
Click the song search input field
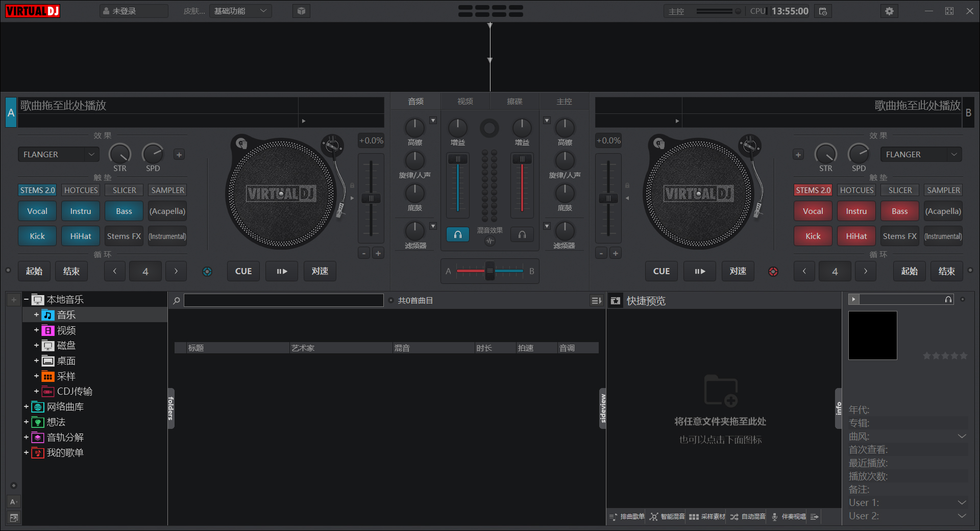click(x=283, y=300)
